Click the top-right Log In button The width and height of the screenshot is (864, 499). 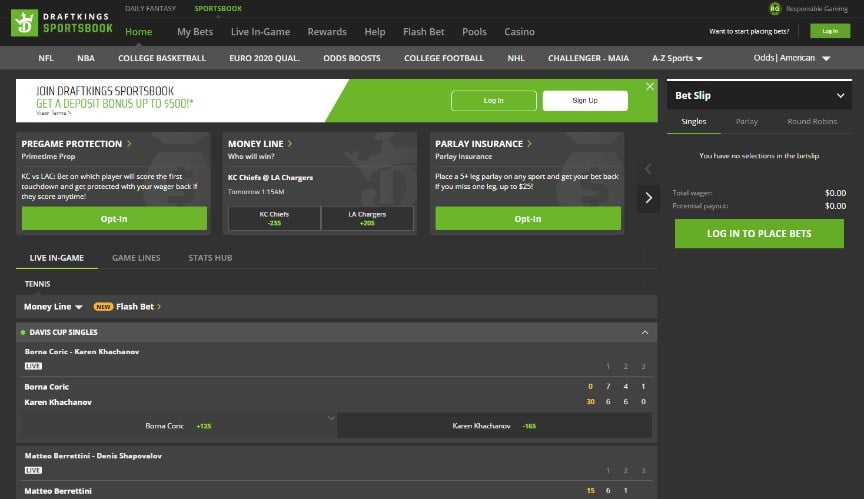pyautogui.click(x=830, y=31)
